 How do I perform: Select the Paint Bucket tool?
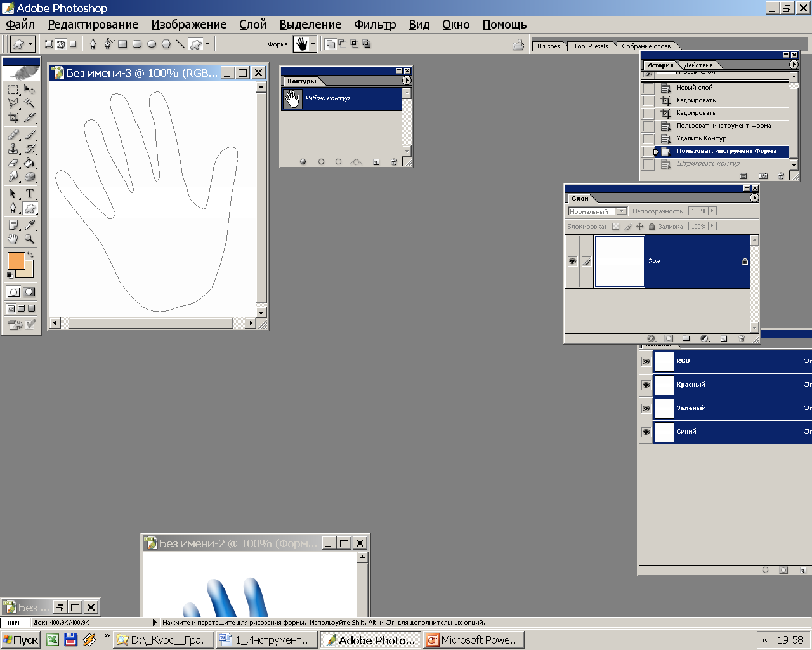[30, 163]
